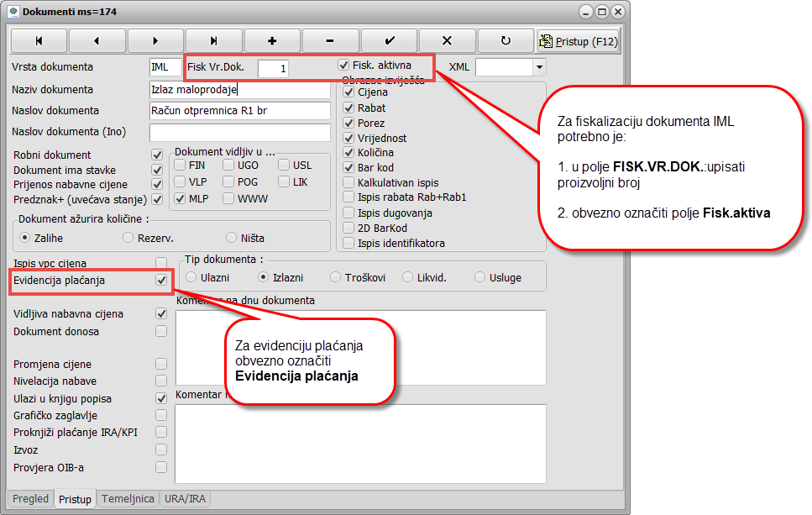
Task: Click the Vrsta dokumenta field IML
Action: [x=165, y=67]
